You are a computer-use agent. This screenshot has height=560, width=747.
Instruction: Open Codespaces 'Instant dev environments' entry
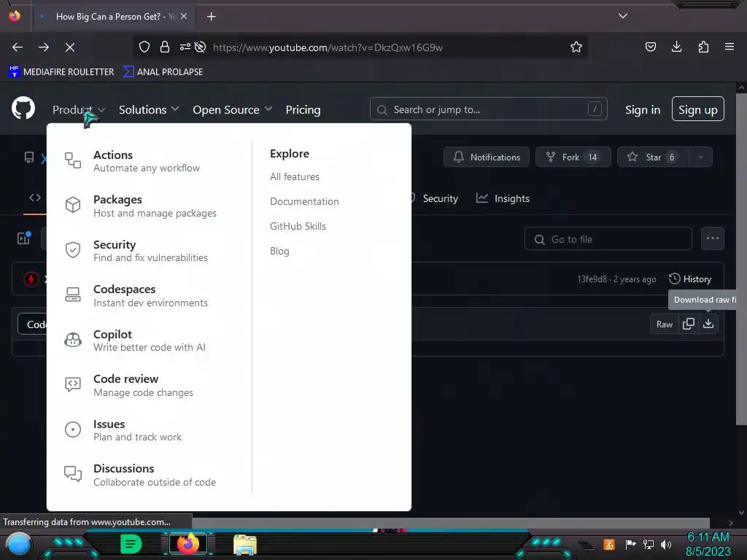click(x=136, y=295)
